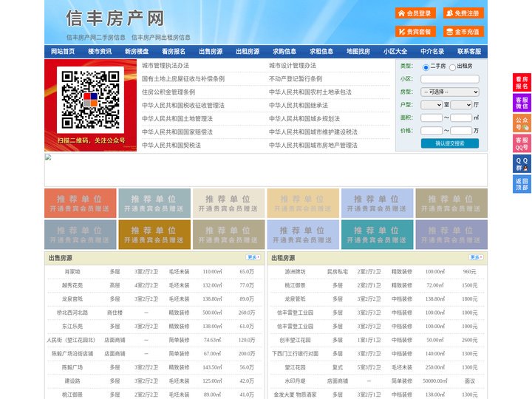
Task: Open 求租信息 navigation item
Action: (x=321, y=52)
